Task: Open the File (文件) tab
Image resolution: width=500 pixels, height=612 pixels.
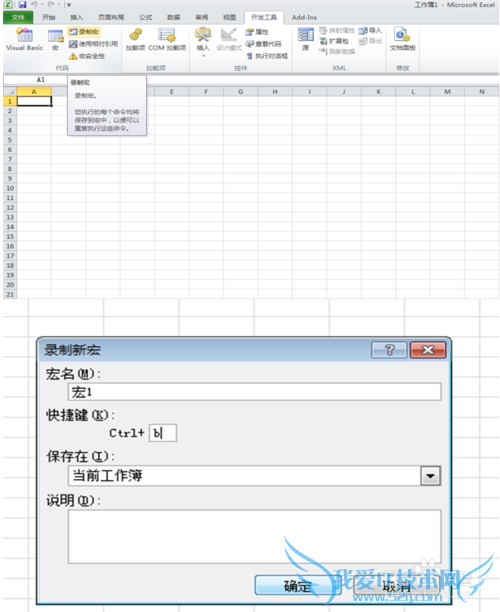Action: click(x=18, y=18)
